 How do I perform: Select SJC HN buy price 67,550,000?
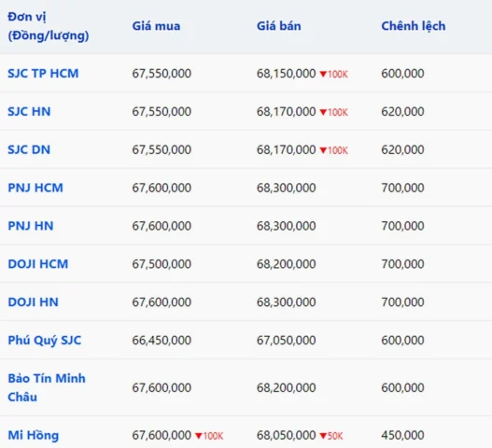tap(162, 112)
